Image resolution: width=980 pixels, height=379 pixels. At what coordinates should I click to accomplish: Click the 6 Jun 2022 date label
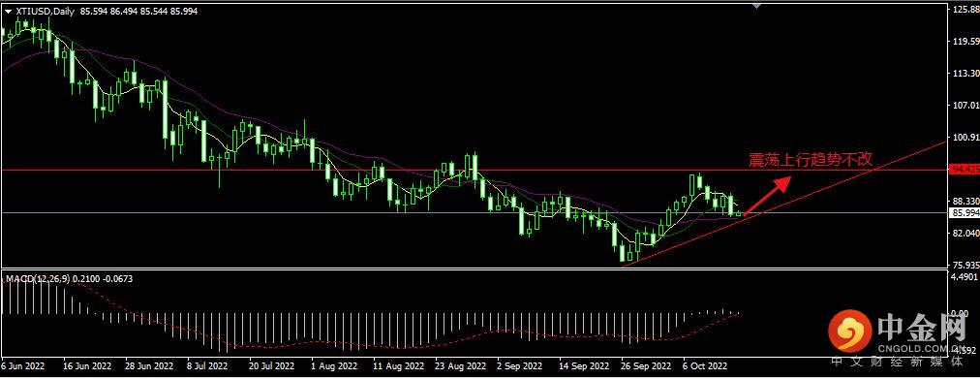pyautogui.click(x=22, y=365)
